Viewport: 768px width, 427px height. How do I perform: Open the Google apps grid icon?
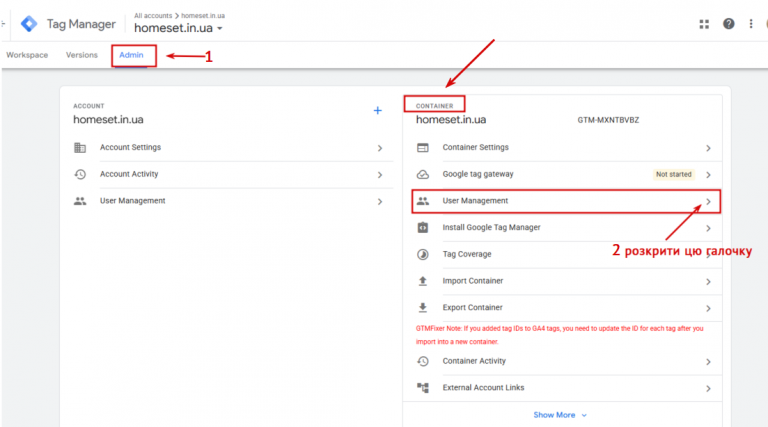[x=704, y=24]
